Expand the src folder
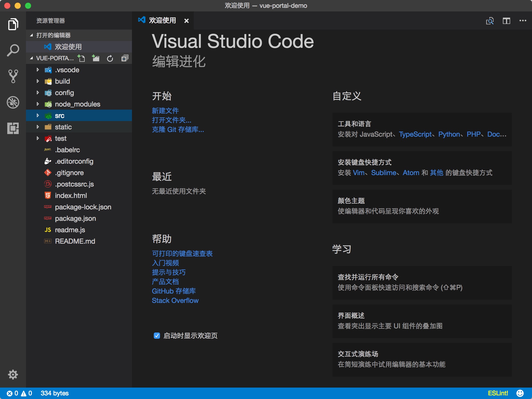 point(38,115)
